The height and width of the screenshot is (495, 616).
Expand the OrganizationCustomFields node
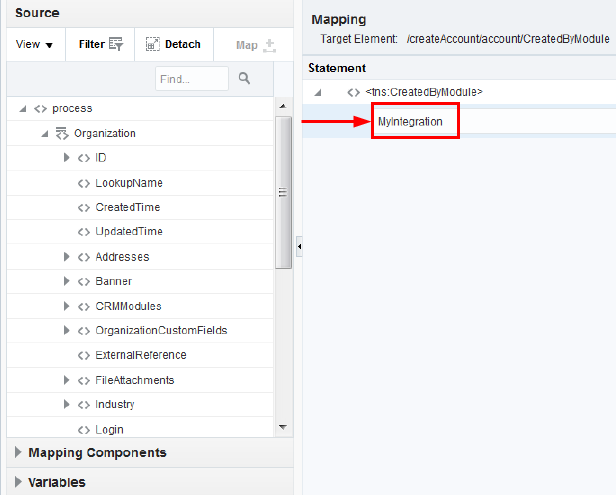point(66,330)
